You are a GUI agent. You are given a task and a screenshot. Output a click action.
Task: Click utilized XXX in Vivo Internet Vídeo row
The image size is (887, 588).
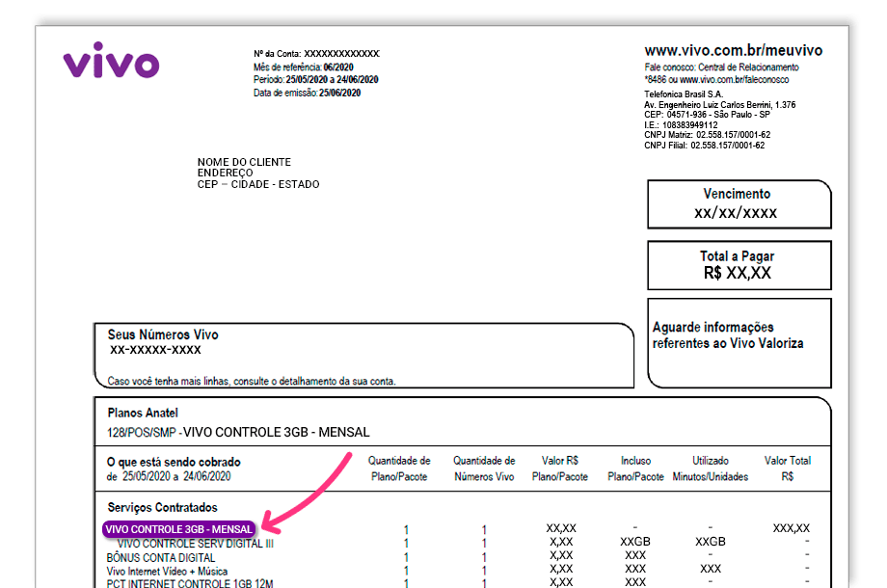pyautogui.click(x=711, y=569)
